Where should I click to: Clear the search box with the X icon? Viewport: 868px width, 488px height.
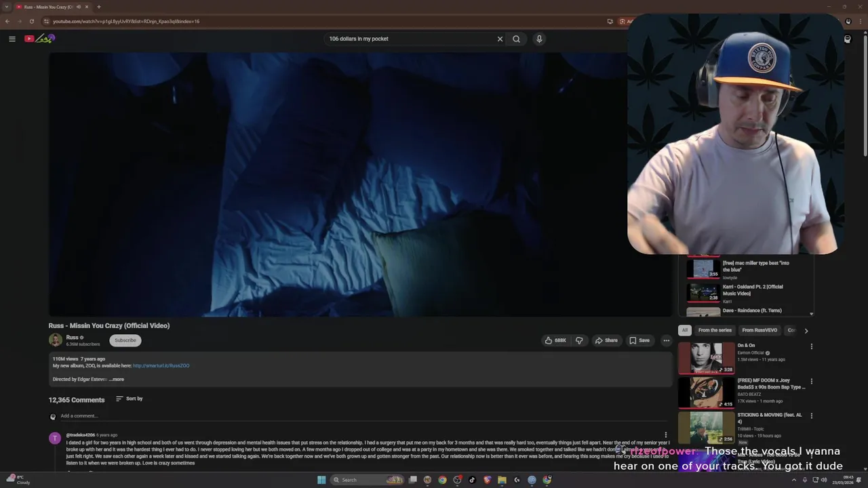(x=500, y=39)
